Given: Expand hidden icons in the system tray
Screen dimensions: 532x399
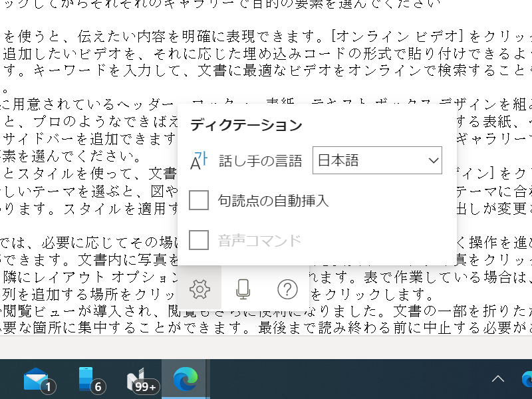Looking at the screenshot, I should point(498,378).
